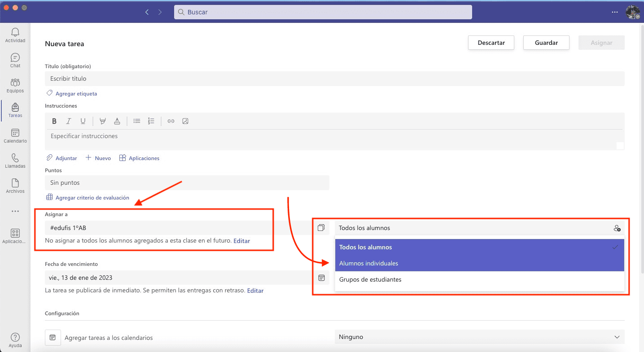This screenshot has height=352, width=644.
Task: Open the due date calendar picker icon
Action: click(x=321, y=278)
